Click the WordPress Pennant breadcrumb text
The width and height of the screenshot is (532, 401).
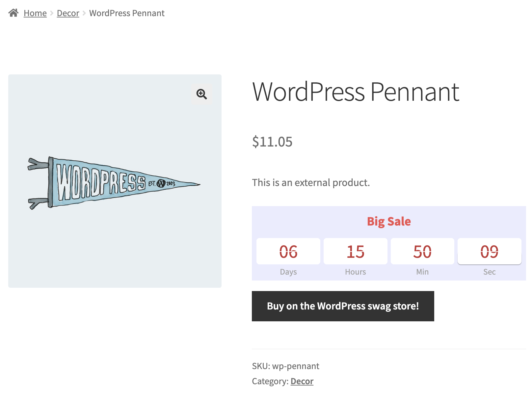click(127, 13)
